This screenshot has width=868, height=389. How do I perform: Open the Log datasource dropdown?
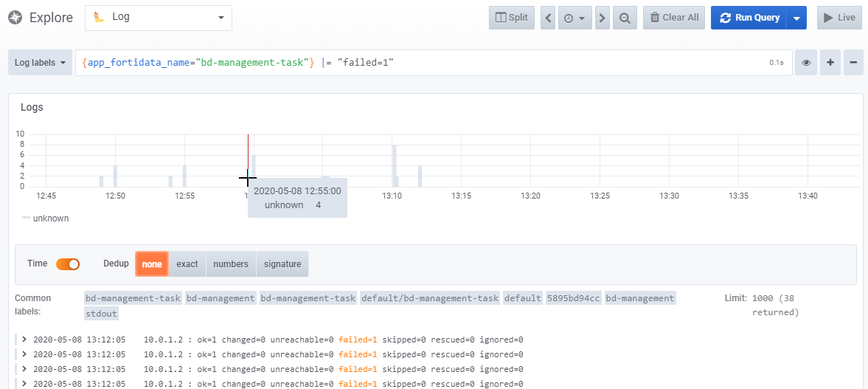point(159,18)
